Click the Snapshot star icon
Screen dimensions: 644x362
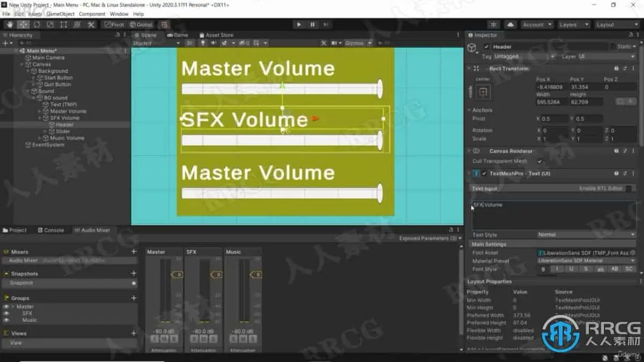pos(134,283)
